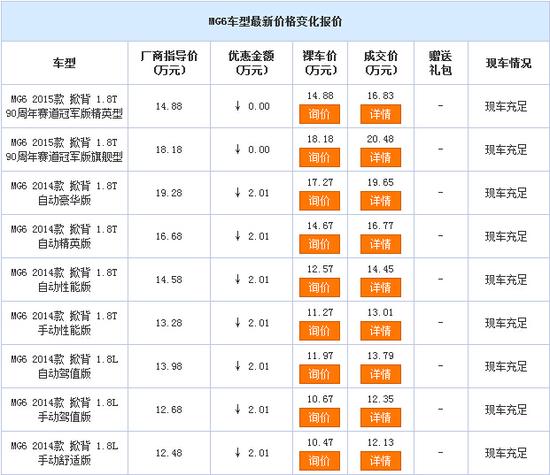Select model 90周年赛道冠军版精英型
Image resolution: width=550 pixels, height=475 pixels.
coord(64,106)
